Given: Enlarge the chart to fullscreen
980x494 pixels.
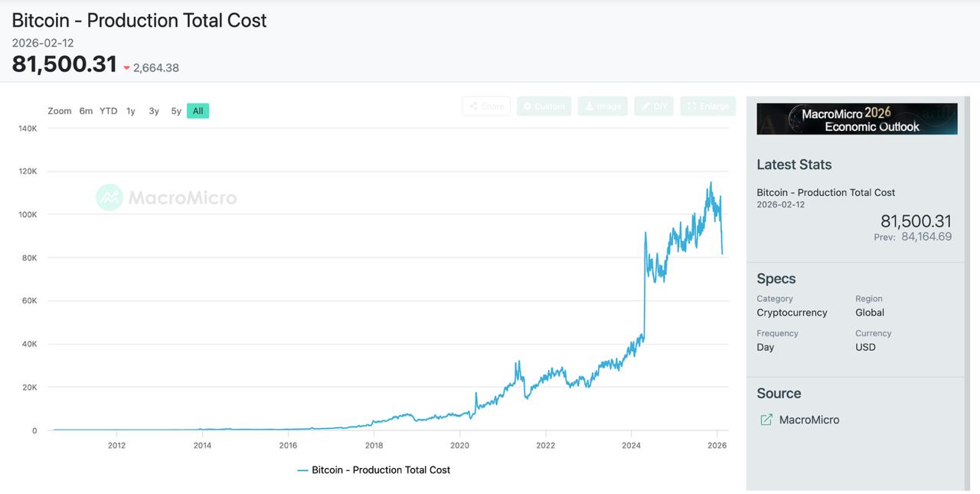Looking at the screenshot, I should tap(707, 106).
